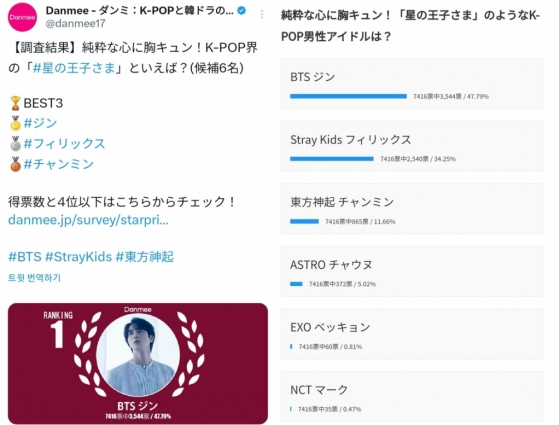Open the #チャンミン hashtag link
Image resolution: width=560 pixels, height=425 pixels.
[59, 164]
